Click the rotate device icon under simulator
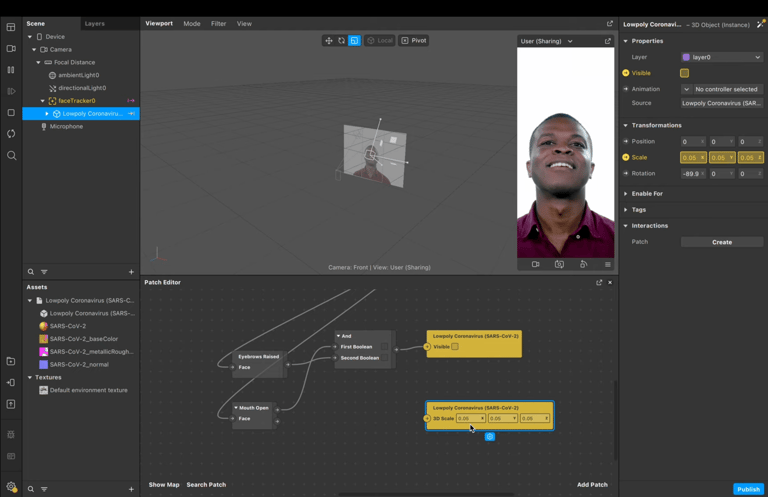The width and height of the screenshot is (768, 497). pyautogui.click(x=583, y=264)
